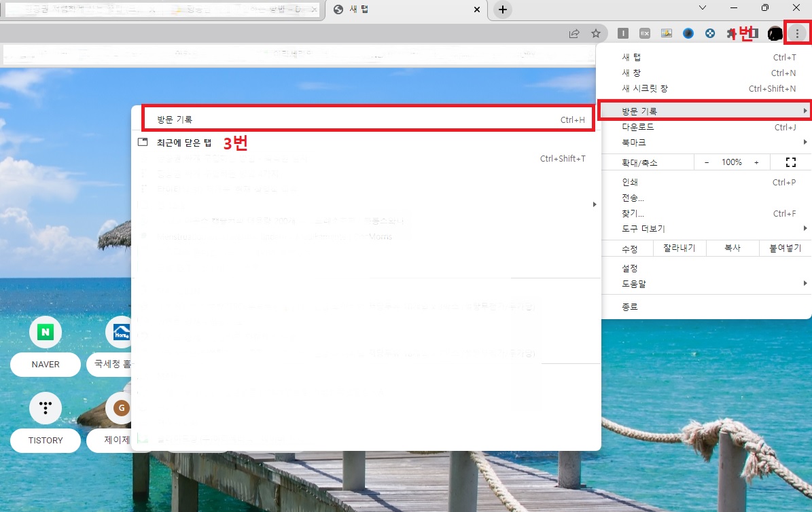Toggle the Ad-blocker style 'x' extension icon
812x512 pixels.
coord(644,33)
